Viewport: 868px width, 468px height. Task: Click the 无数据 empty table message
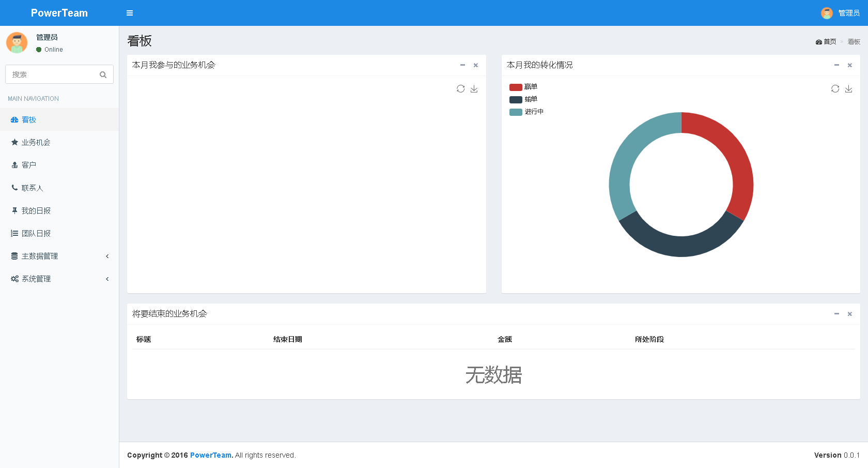(x=493, y=375)
